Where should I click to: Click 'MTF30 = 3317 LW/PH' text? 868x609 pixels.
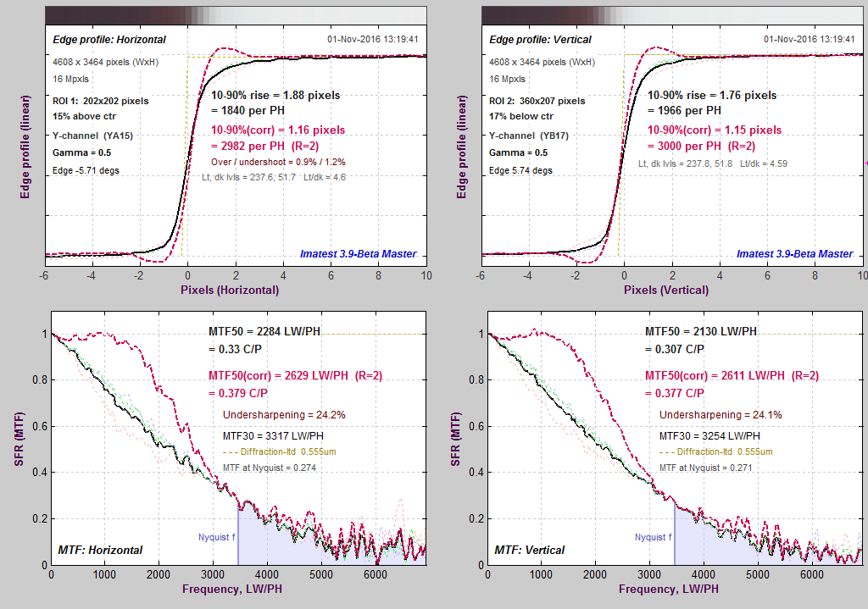(x=273, y=436)
